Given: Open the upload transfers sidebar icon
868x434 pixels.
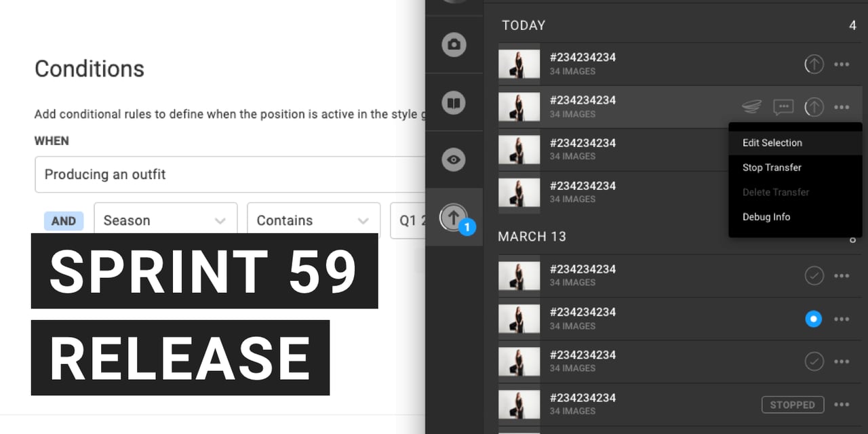Looking at the screenshot, I should pos(454,218).
